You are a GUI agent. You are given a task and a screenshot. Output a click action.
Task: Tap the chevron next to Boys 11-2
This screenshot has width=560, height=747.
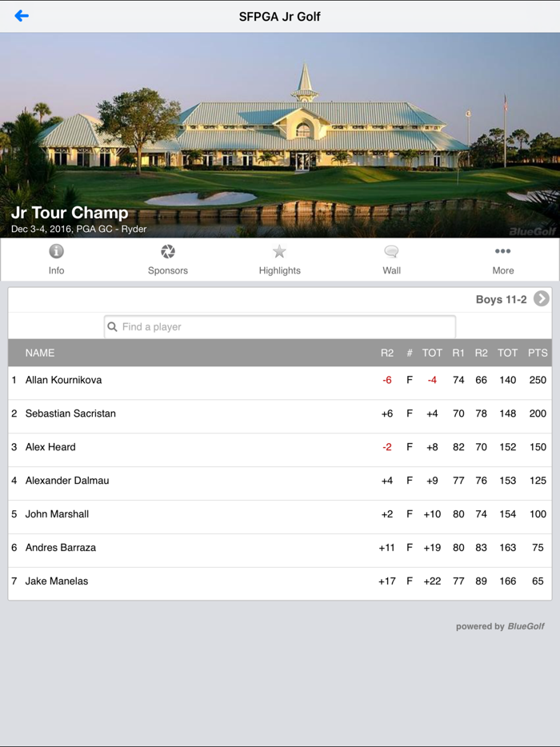point(541,298)
